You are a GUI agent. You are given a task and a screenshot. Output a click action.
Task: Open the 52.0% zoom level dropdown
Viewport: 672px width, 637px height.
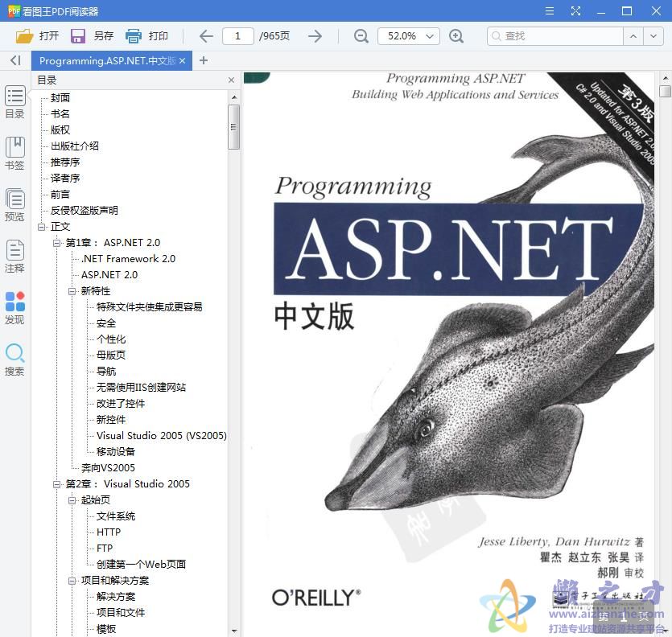[407, 35]
